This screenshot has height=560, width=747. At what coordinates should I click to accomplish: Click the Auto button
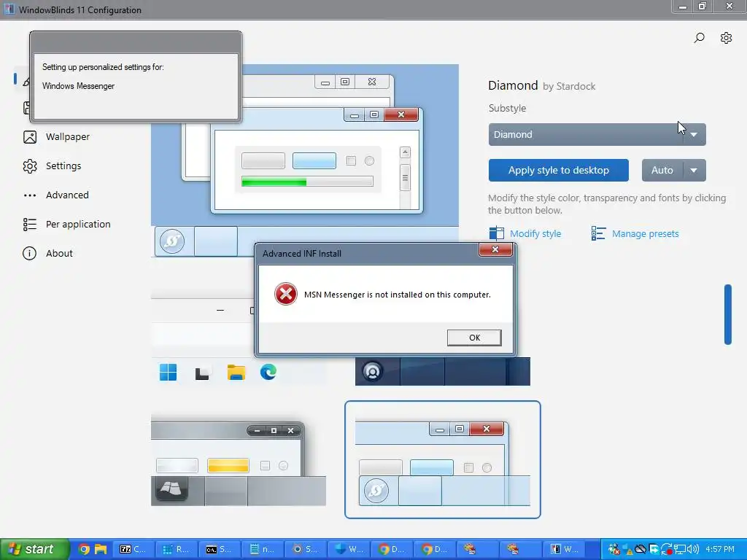(x=662, y=170)
